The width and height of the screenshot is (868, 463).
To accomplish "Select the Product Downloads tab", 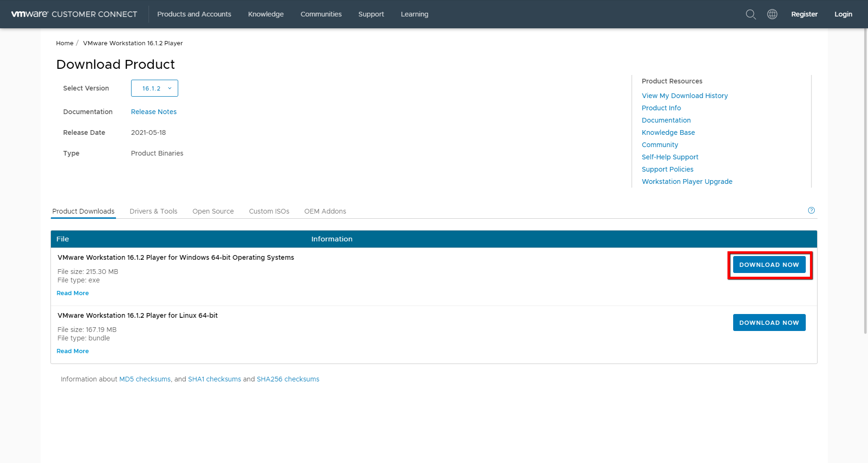I will 83,211.
